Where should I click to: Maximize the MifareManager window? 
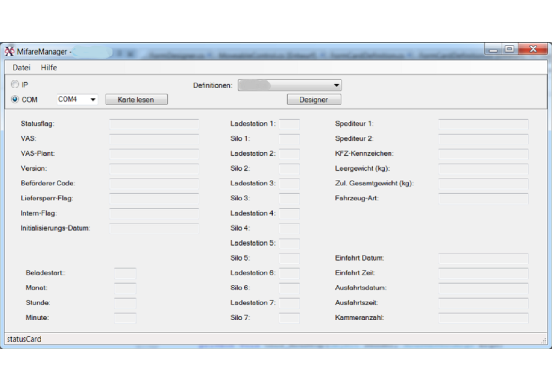510,49
